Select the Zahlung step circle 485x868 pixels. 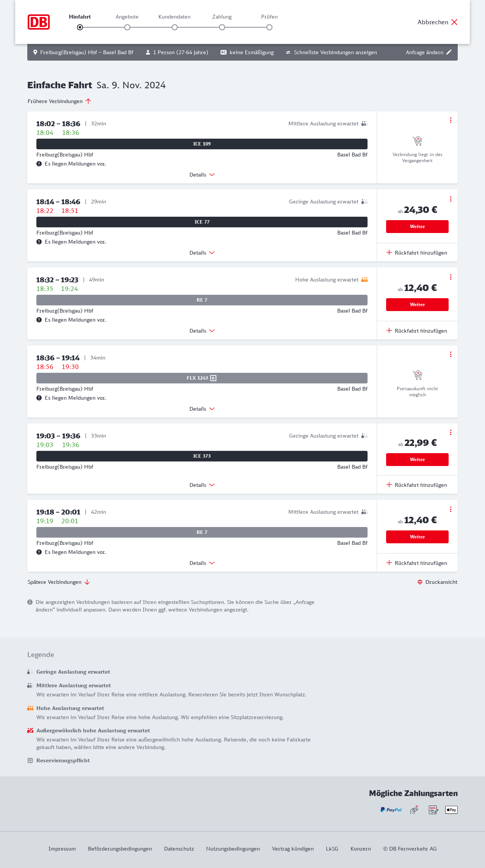tap(222, 27)
